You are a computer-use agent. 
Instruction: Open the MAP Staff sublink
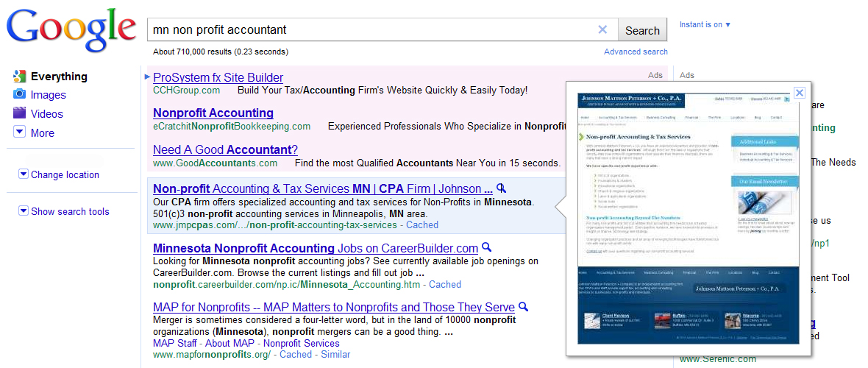176,343
